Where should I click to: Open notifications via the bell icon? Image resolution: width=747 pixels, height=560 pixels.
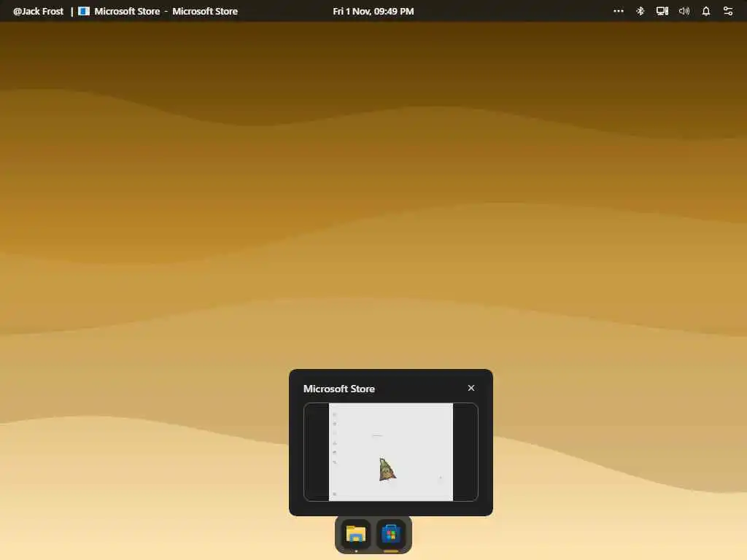(x=706, y=11)
